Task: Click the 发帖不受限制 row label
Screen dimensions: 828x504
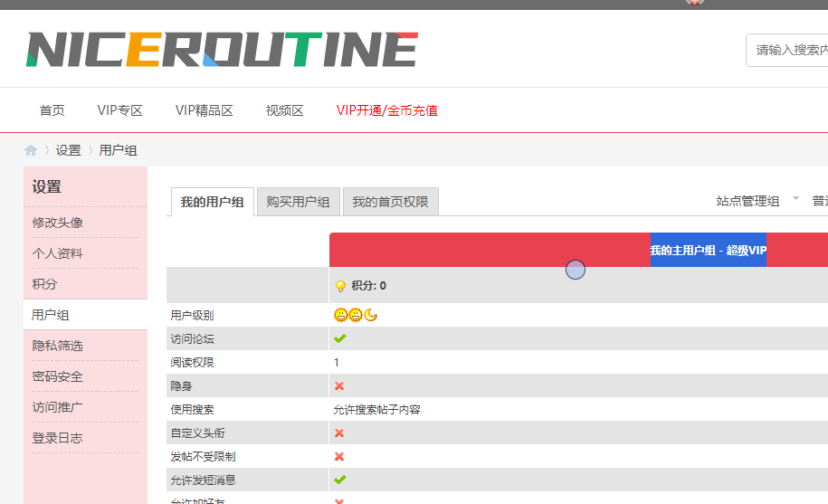Action: [x=204, y=457]
